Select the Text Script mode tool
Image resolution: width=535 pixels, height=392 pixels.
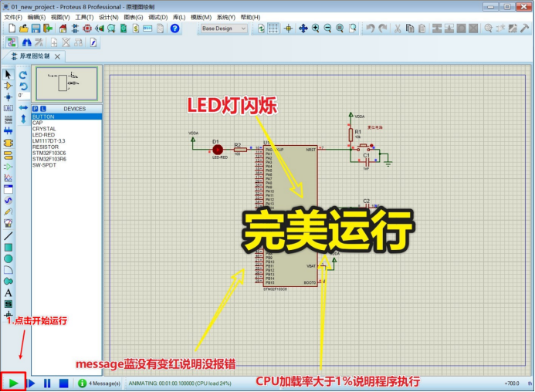tap(8, 120)
